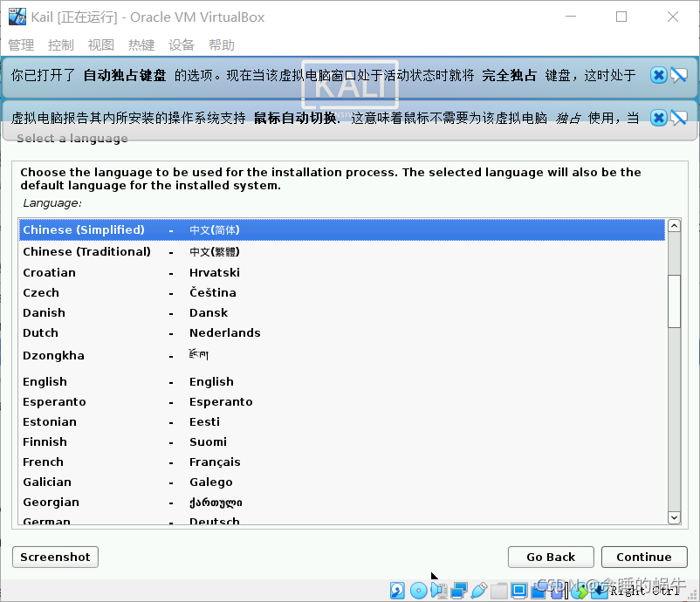Viewport: 700px width, 602px height.
Task: Click the language list scrollbar thumb
Action: coord(674,301)
